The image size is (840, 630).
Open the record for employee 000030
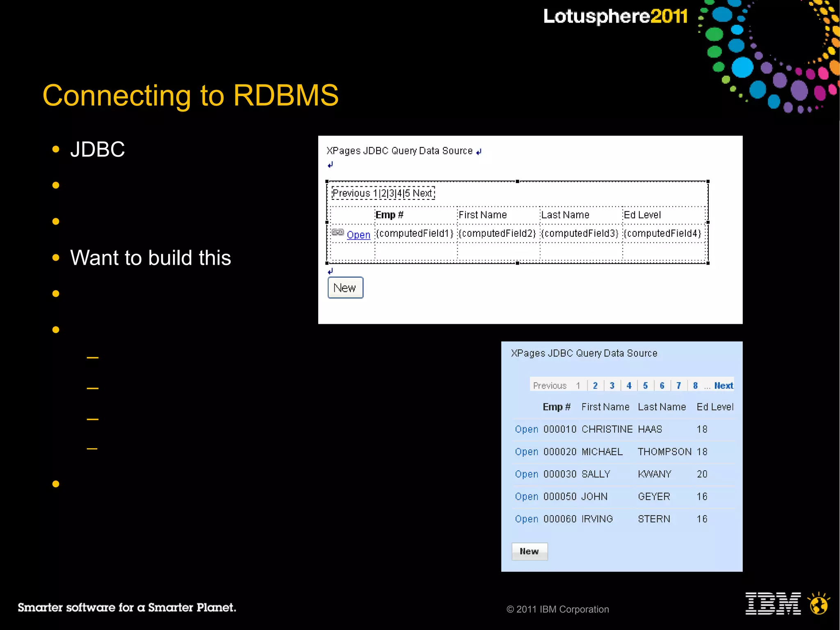pyautogui.click(x=526, y=474)
